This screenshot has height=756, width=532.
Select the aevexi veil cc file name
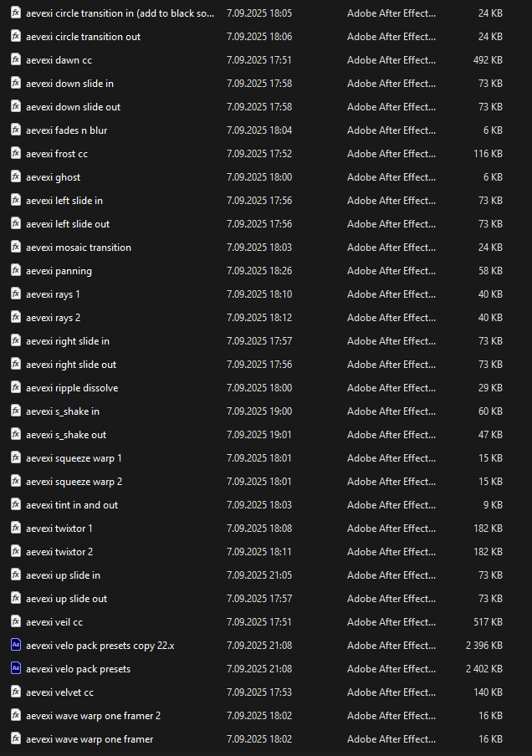pos(54,622)
